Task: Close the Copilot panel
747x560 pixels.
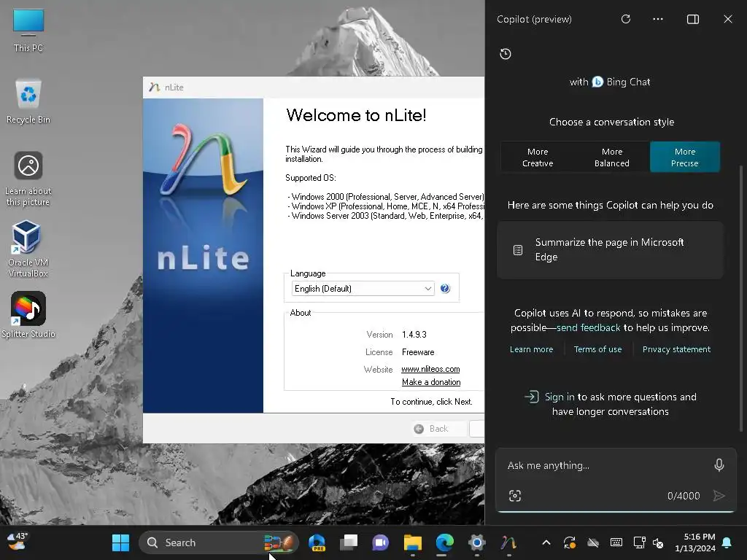Action: (727, 19)
